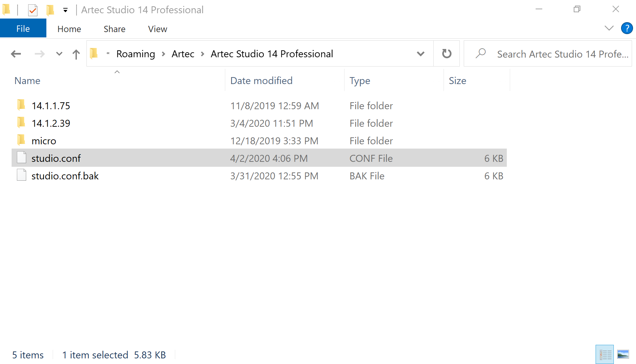Go forward with the Forward arrow
This screenshot has width=636, height=364.
coord(40,54)
